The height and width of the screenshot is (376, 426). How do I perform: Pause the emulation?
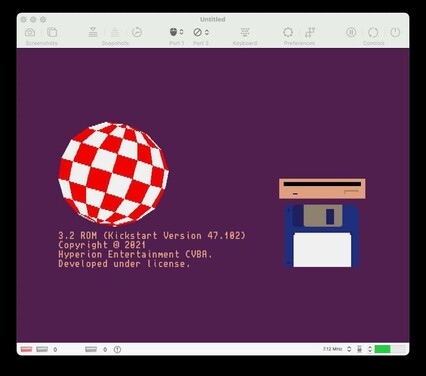click(351, 32)
